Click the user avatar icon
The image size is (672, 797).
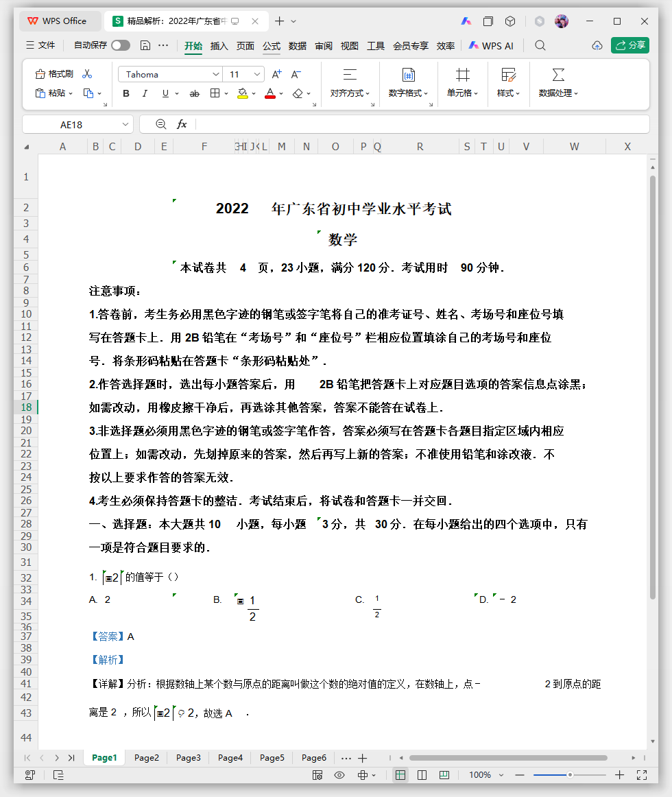[x=562, y=21]
